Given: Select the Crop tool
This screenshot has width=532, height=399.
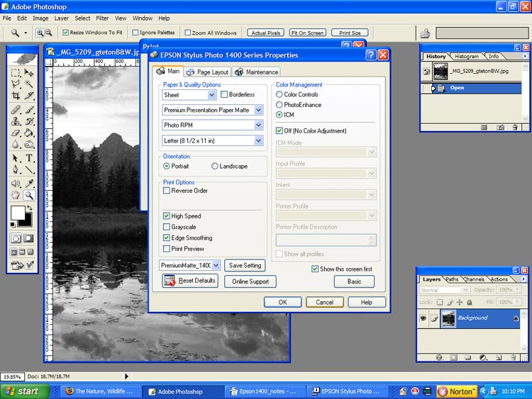Looking at the screenshot, I should click(16, 96).
